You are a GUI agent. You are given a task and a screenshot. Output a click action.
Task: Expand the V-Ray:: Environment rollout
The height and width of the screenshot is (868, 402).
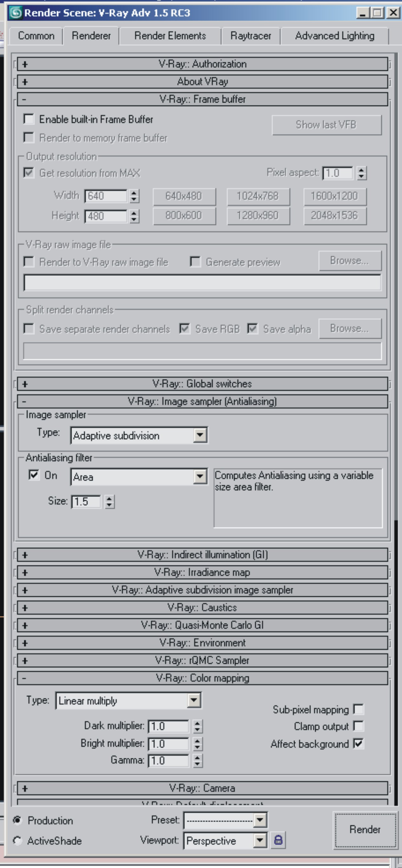click(x=202, y=643)
